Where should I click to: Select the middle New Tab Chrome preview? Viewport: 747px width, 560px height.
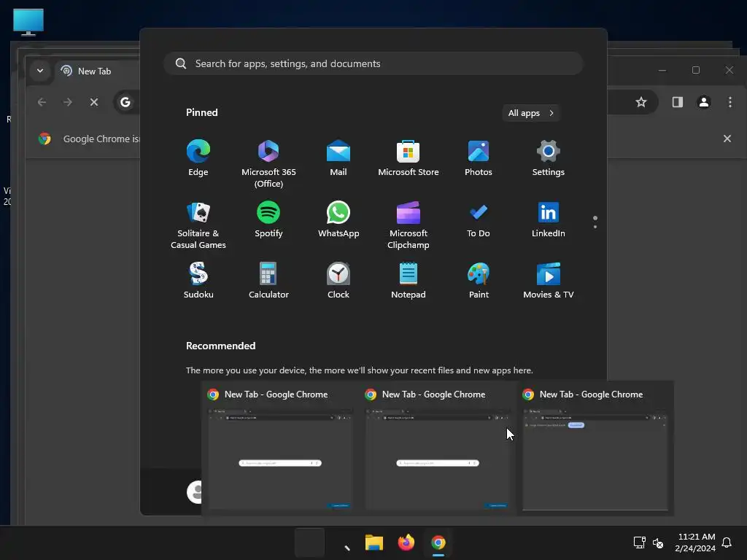[x=438, y=448]
